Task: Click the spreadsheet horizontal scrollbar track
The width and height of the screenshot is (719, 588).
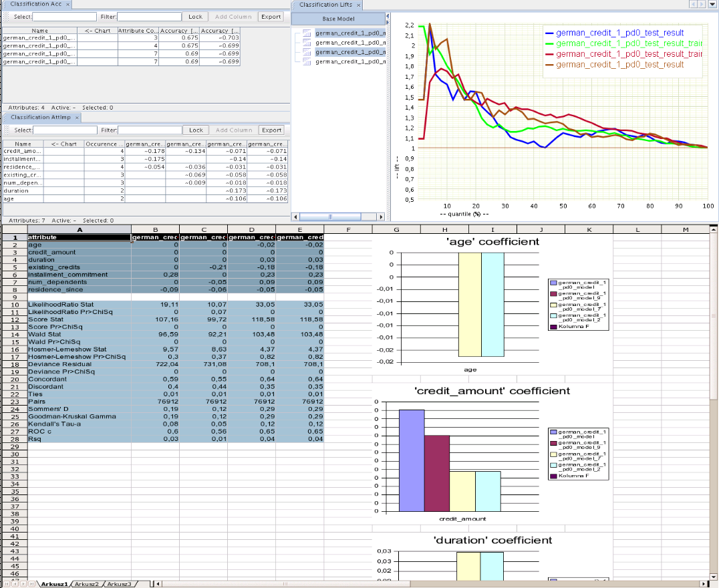Action: point(431,584)
